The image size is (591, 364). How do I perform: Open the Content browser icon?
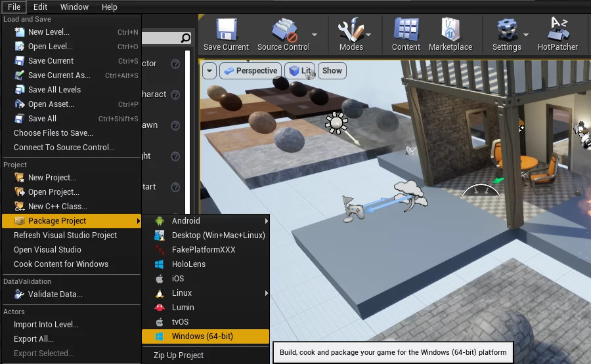point(406,30)
